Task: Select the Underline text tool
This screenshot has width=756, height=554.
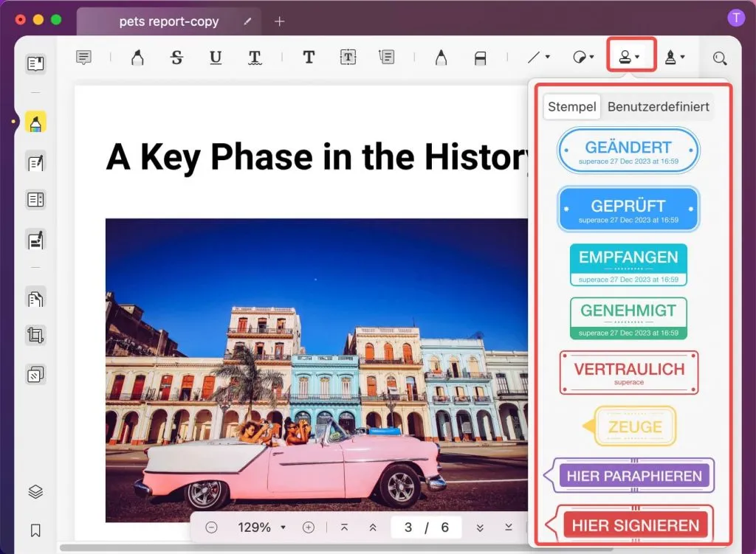Action: [x=216, y=58]
